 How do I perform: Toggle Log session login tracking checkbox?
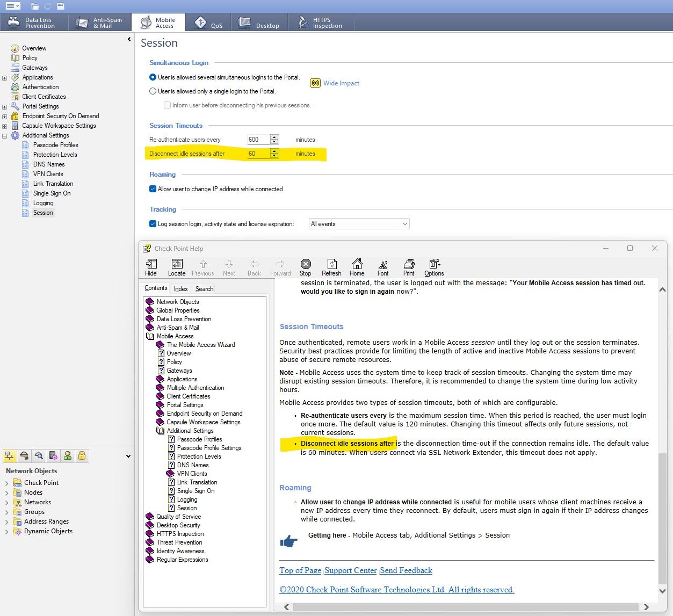coord(153,224)
